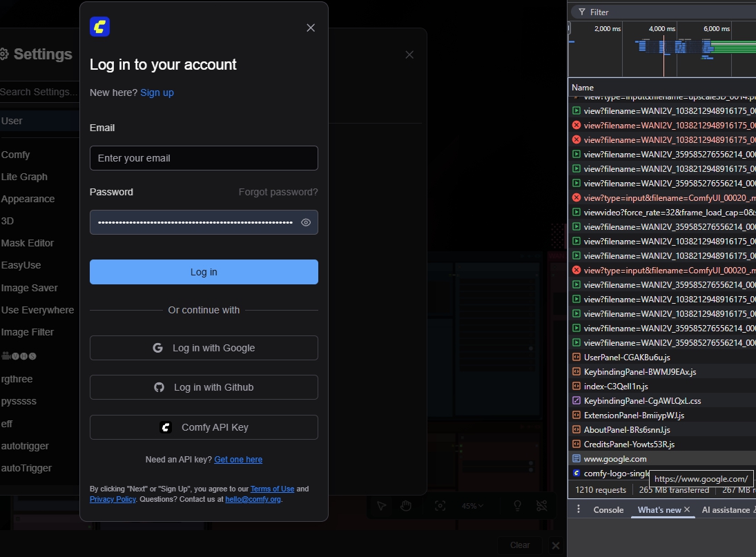This screenshot has height=557, width=756.
Task: Choose Log in with Google
Action: [x=204, y=348]
